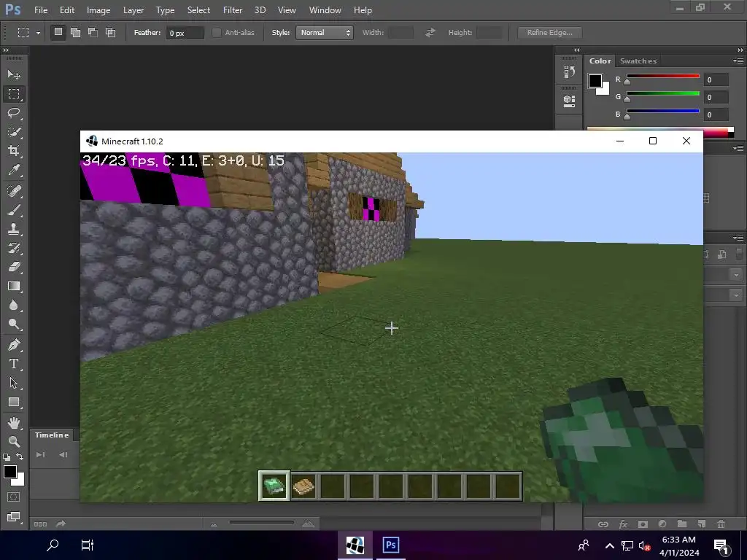Select the Horizontal Type tool
Screen dimensions: 747x560
[14, 364]
